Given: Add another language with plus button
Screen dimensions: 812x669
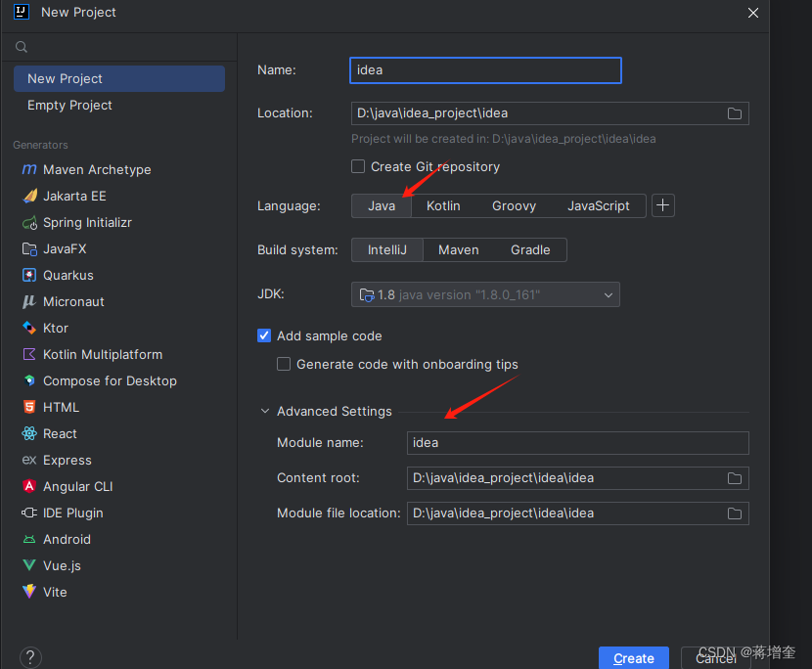Looking at the screenshot, I should 663,205.
